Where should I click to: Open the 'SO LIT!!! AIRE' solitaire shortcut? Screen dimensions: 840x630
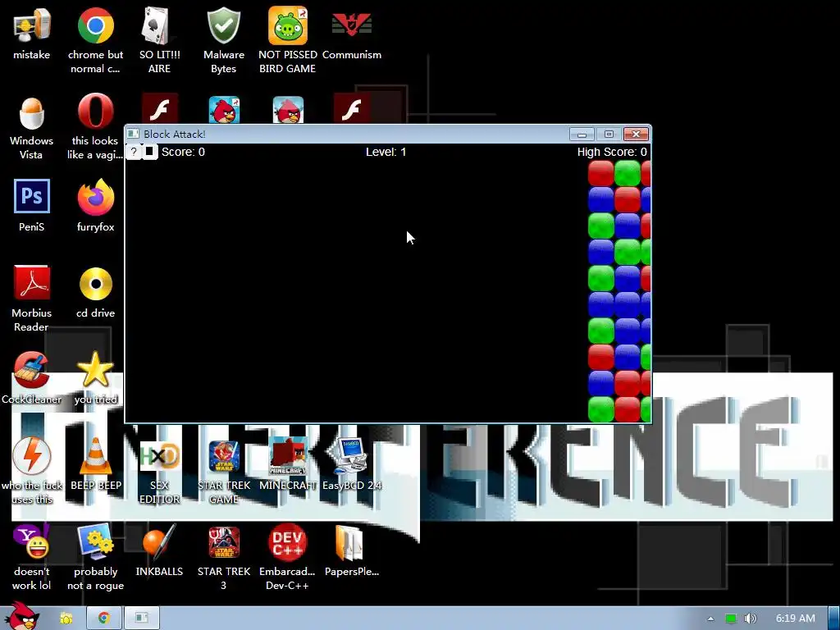point(159,41)
